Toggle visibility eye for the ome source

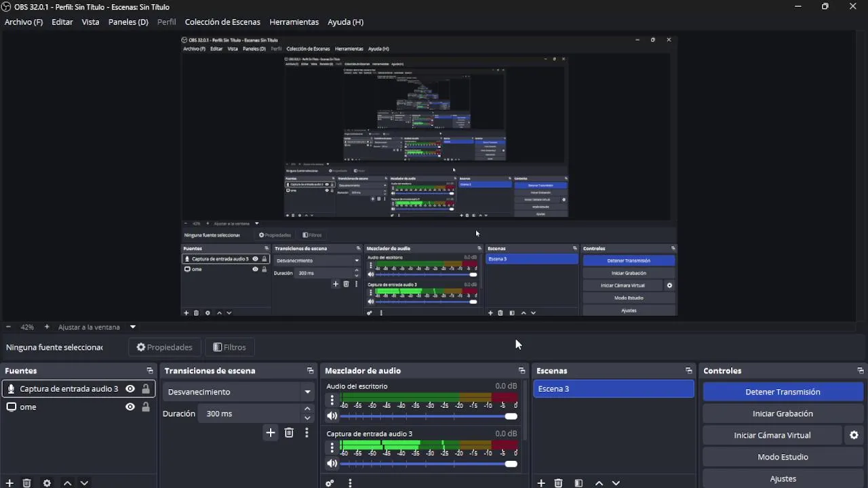(130, 407)
